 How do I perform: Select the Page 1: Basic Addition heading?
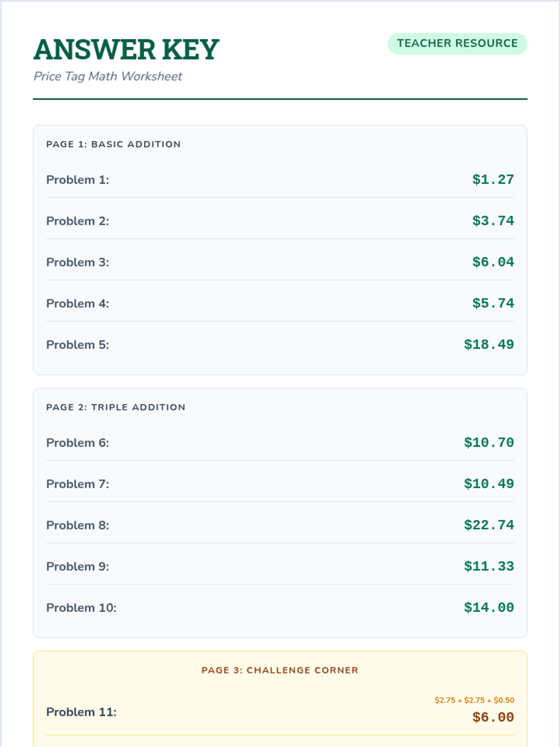(x=113, y=144)
